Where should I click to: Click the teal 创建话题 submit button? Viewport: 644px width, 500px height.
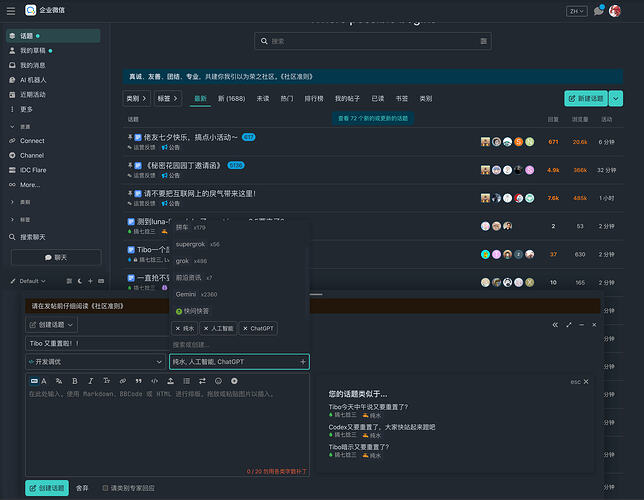click(x=47, y=488)
